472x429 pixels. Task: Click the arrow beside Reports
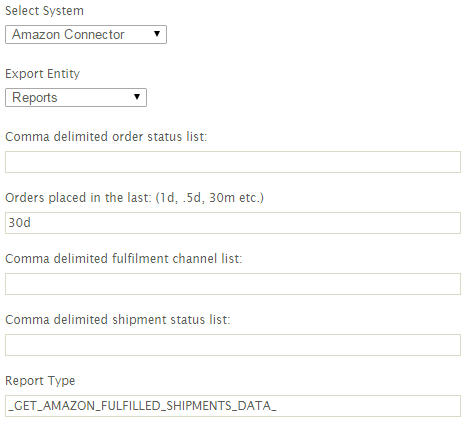coord(137,97)
